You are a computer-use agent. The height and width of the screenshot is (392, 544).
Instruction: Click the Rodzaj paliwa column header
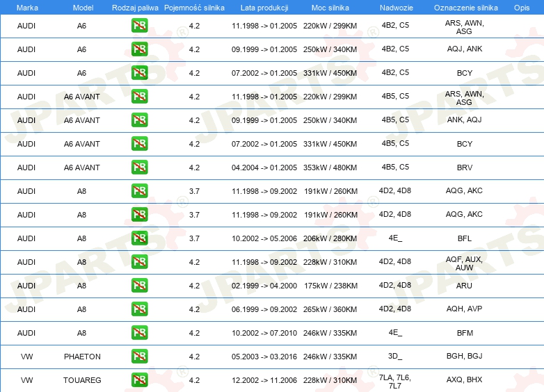[135, 8]
